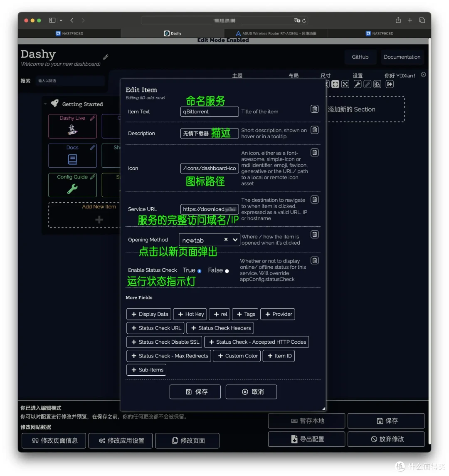Clear the newtab opening method selection

tap(226, 240)
